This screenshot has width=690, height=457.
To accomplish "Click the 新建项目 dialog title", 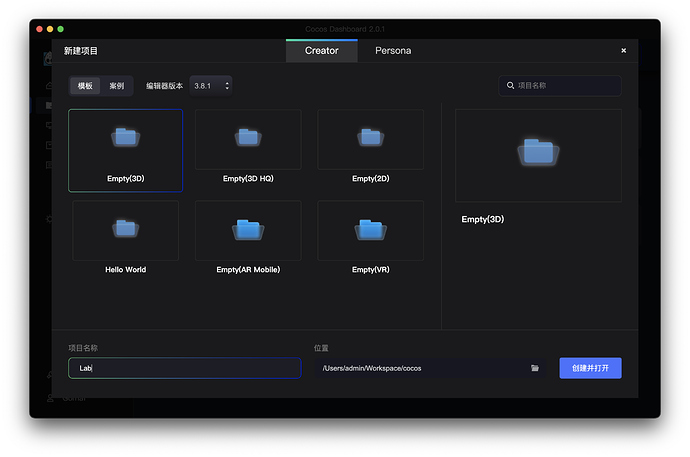I will pos(81,51).
